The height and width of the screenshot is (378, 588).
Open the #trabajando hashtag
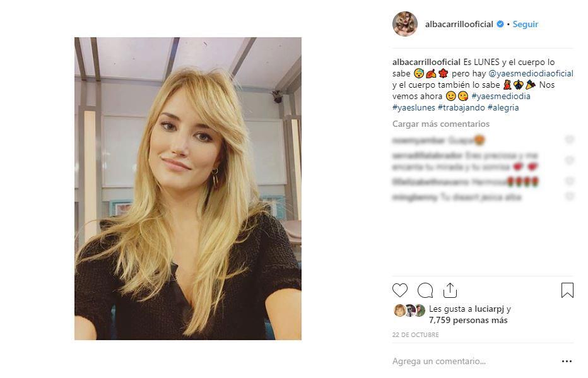(x=461, y=108)
